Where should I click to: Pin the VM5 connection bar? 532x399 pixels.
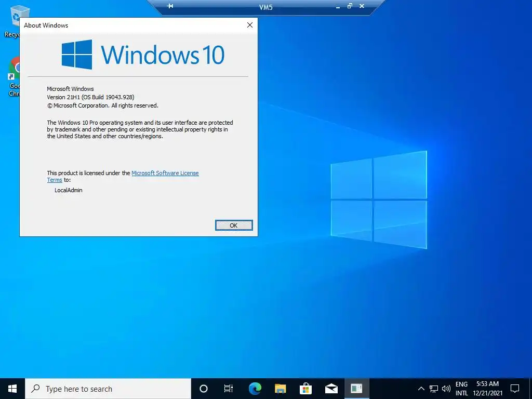coord(170,6)
